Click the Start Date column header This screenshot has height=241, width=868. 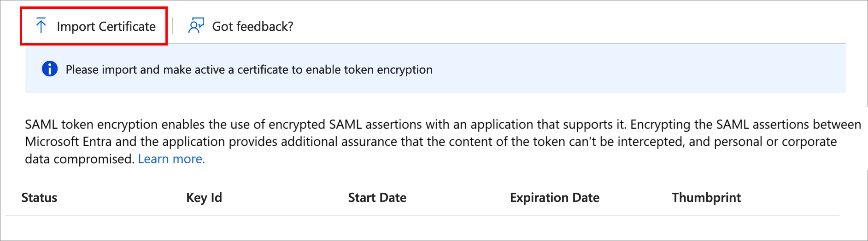[x=377, y=198]
